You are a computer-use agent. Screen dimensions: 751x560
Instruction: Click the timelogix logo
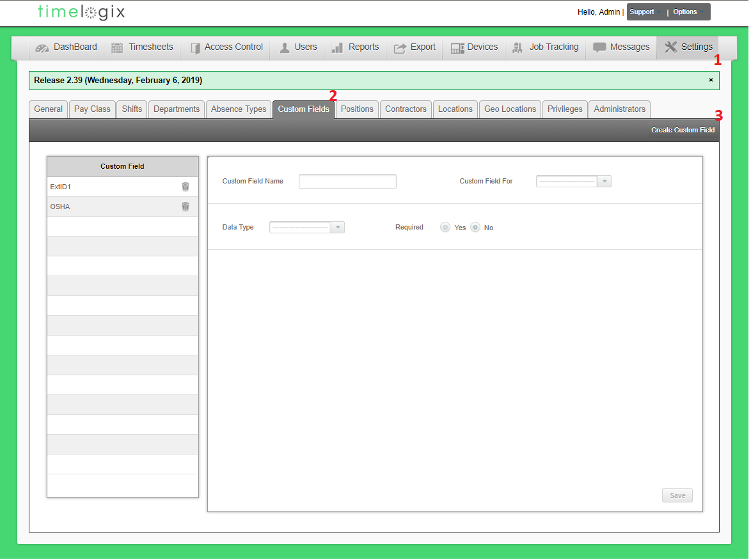coord(81,12)
